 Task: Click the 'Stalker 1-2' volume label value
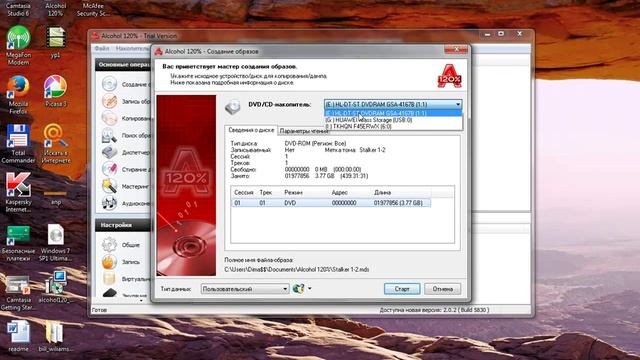pos(372,150)
